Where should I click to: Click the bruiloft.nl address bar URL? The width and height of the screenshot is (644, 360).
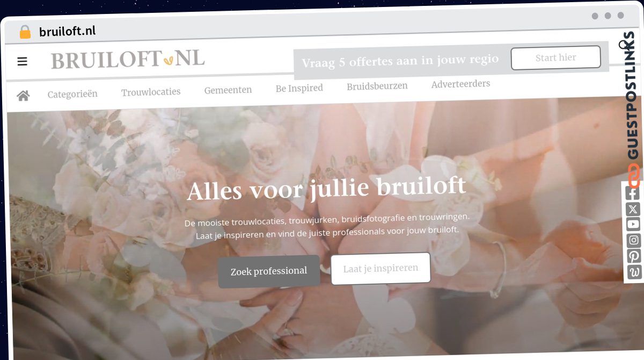pos(68,31)
